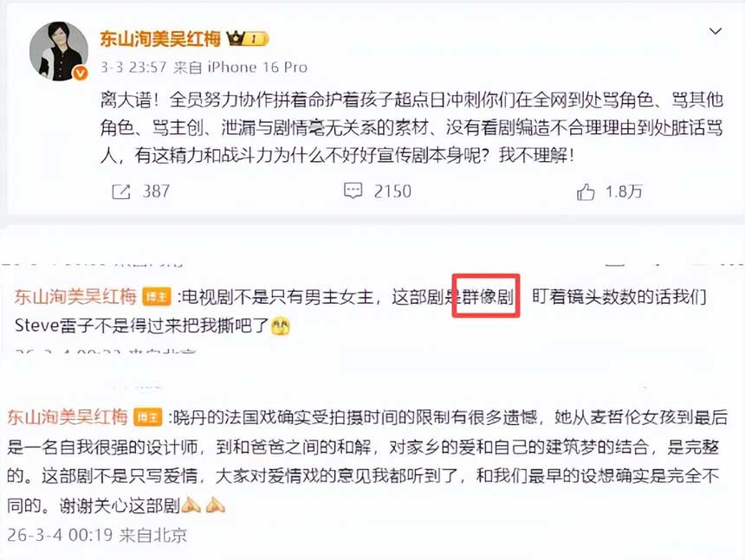Open the comments bubble icon
The height and width of the screenshot is (560, 745).
353,190
